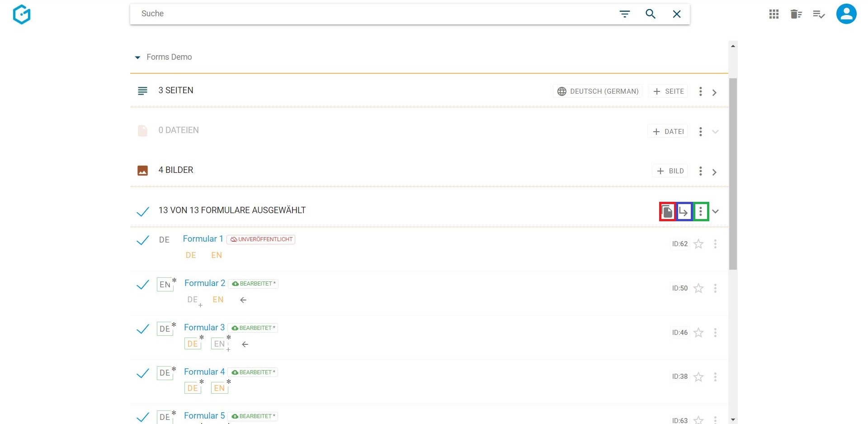Click the 3 Seiten pages list icon
Screen dimensions: 868x424
pyautogui.click(x=142, y=91)
